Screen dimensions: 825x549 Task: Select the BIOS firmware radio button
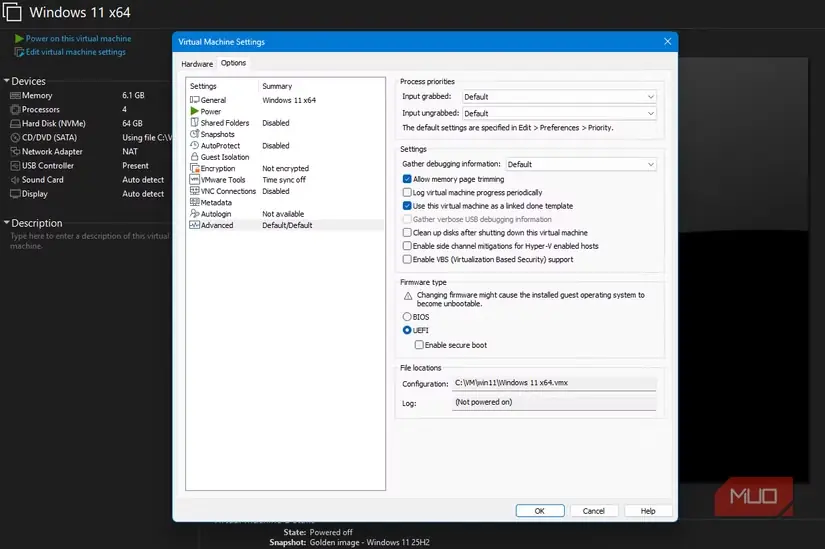(x=407, y=317)
